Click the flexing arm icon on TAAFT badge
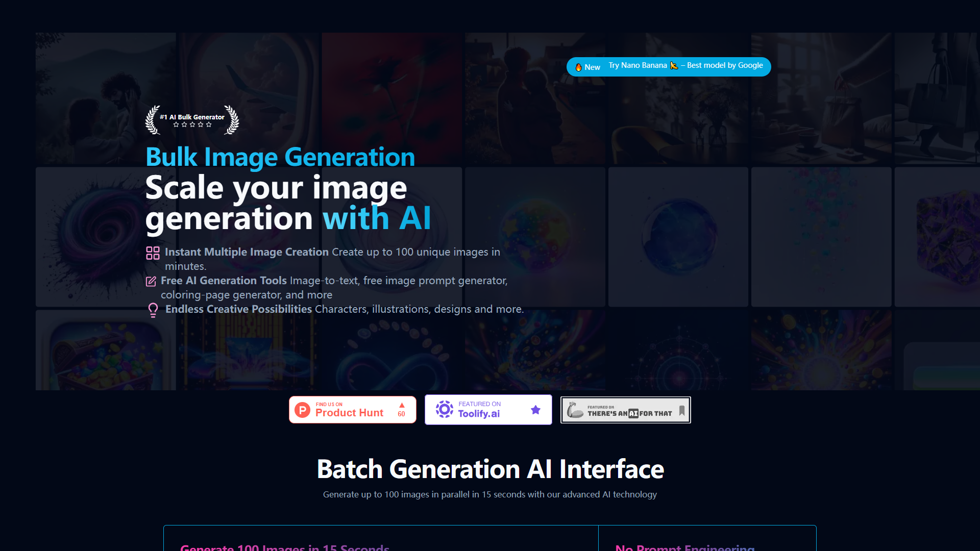This screenshot has width=980, height=551. (x=575, y=410)
